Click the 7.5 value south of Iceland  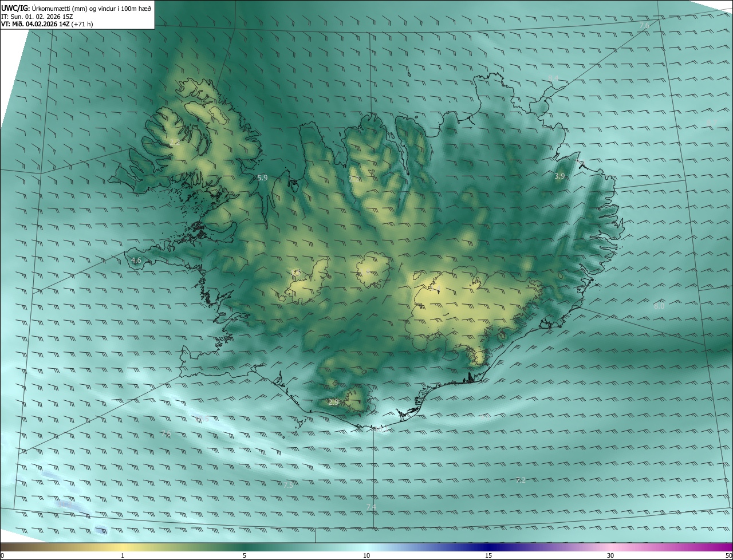tap(288, 485)
